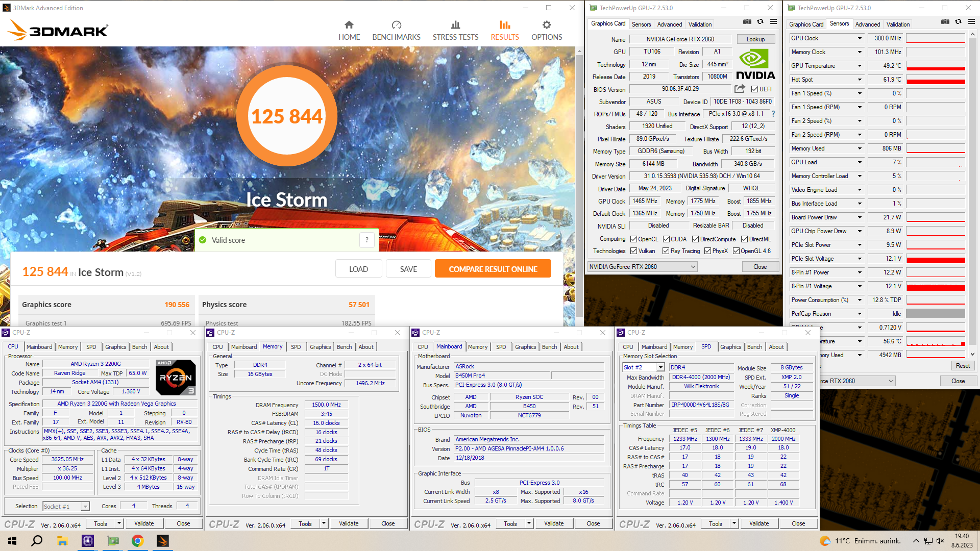Open Graphics tab in CPU-Z SPD window
The width and height of the screenshot is (980, 551).
click(x=730, y=347)
